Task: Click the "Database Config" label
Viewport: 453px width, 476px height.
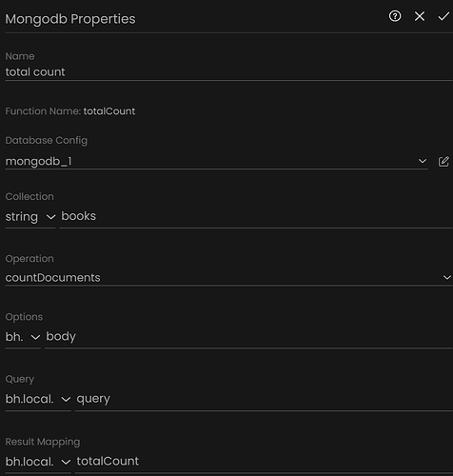Action: click(47, 140)
